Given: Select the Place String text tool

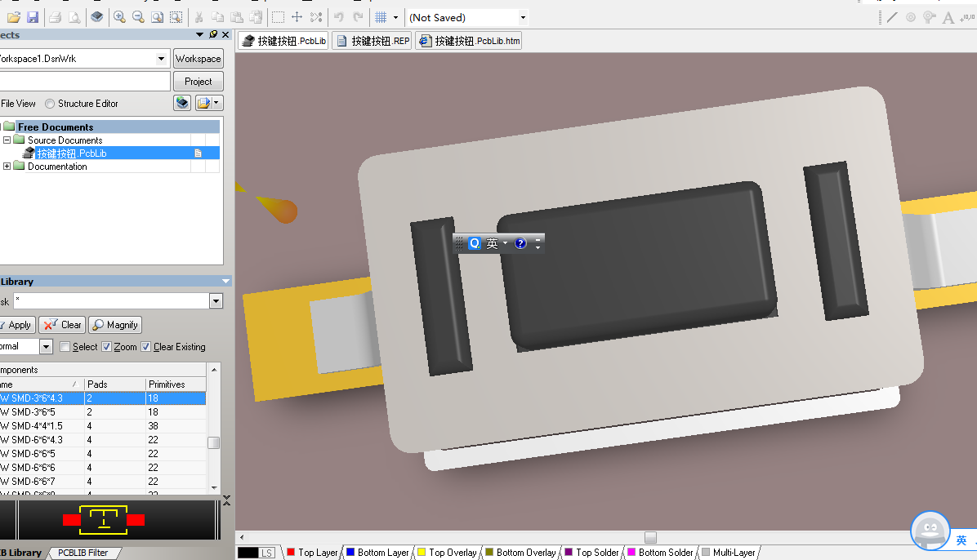Looking at the screenshot, I should pyautogui.click(x=948, y=17).
